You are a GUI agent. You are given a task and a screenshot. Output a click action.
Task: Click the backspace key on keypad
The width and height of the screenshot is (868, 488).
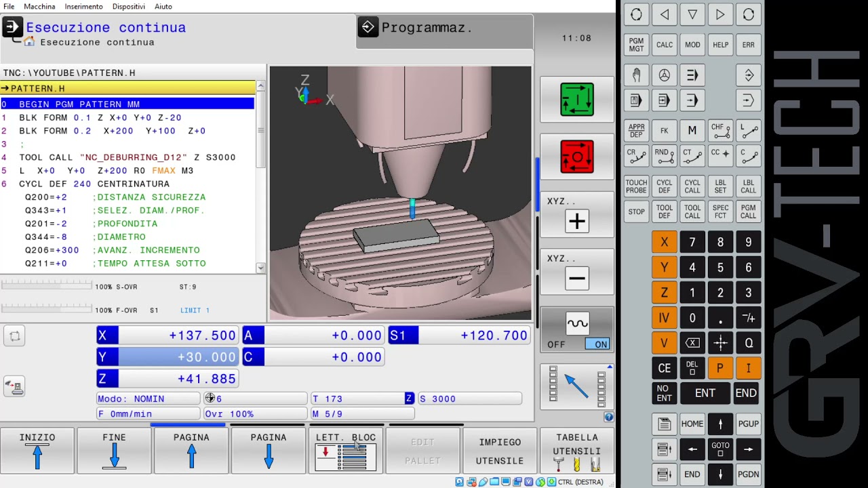(692, 343)
